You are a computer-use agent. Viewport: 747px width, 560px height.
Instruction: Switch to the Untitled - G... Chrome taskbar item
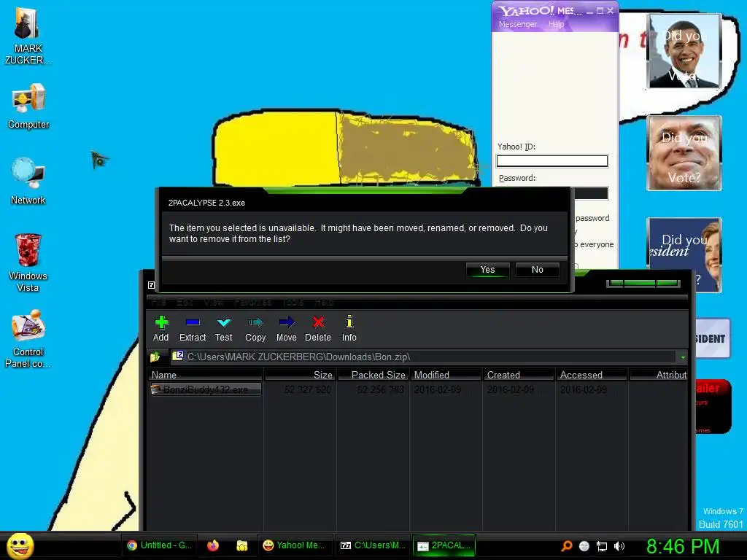pos(159,545)
